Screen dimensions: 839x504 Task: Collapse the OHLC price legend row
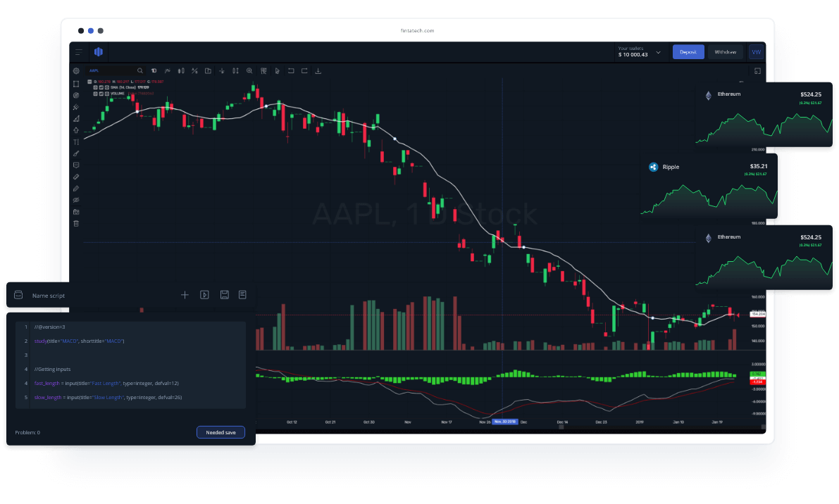coord(89,82)
